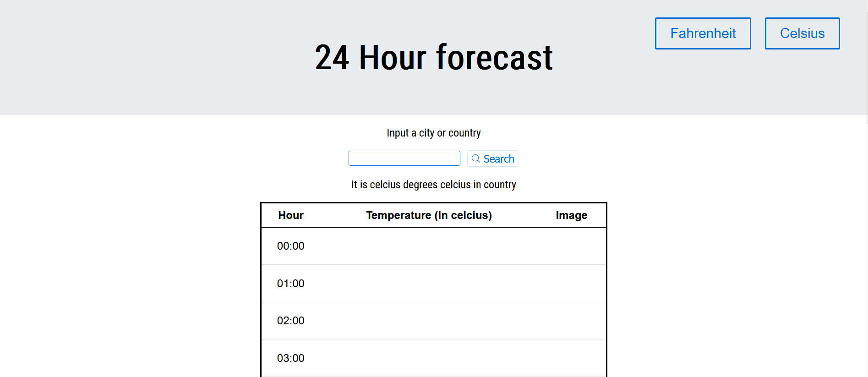Click the 24 Hour forecast heading

433,58
